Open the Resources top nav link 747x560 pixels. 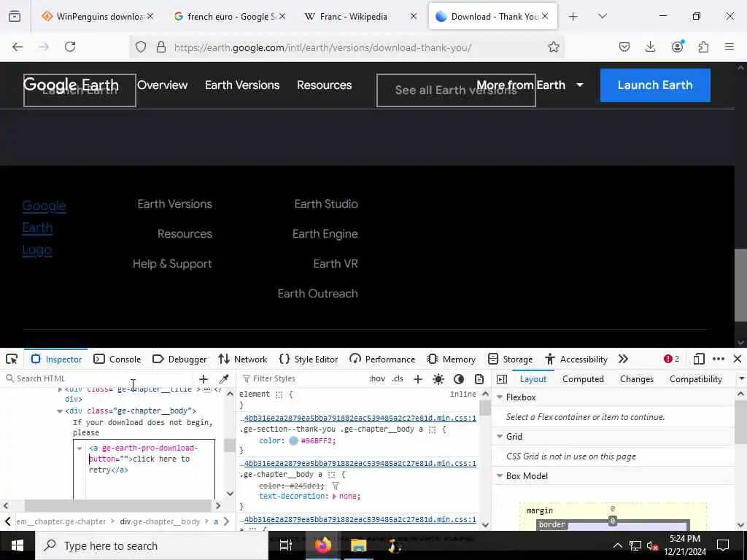pos(324,85)
